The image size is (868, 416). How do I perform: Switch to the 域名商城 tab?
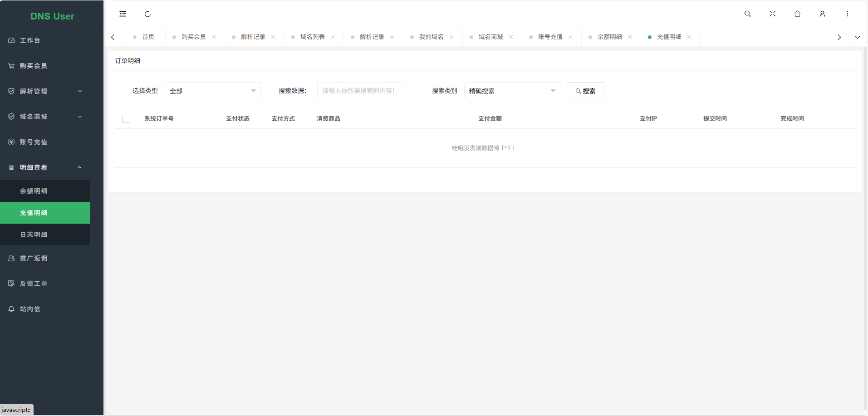pyautogui.click(x=492, y=37)
